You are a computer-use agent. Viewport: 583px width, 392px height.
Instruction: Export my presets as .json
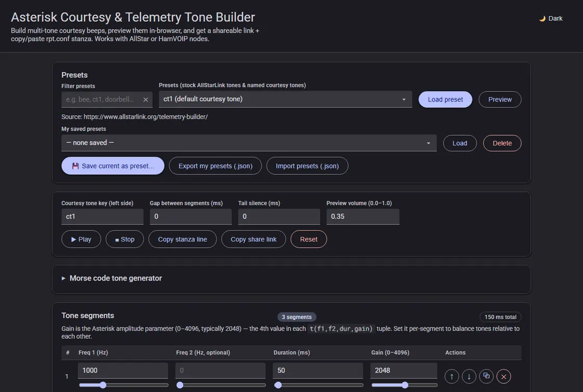point(216,166)
